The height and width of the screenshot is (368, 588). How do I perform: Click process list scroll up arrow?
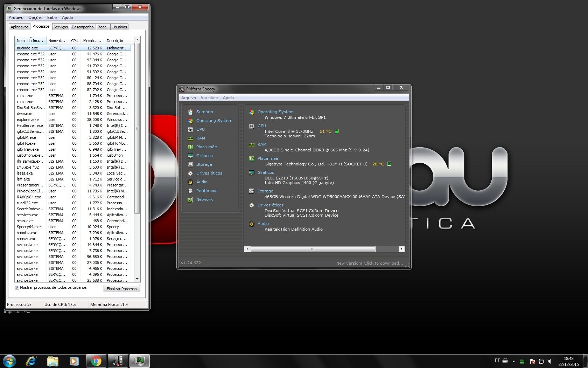(x=137, y=40)
